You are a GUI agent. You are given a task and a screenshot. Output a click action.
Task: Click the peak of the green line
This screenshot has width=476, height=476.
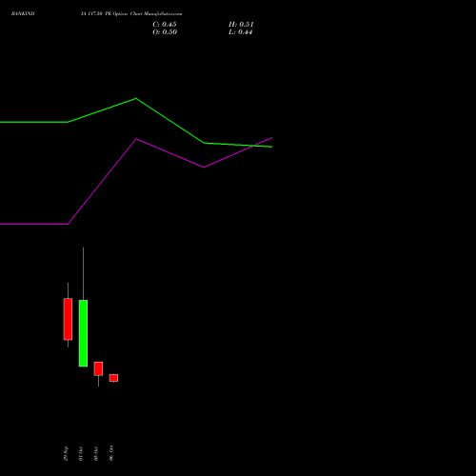click(136, 99)
